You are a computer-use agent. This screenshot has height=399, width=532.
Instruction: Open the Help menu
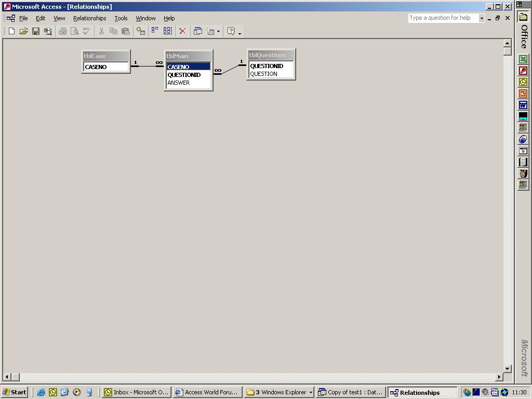169,18
